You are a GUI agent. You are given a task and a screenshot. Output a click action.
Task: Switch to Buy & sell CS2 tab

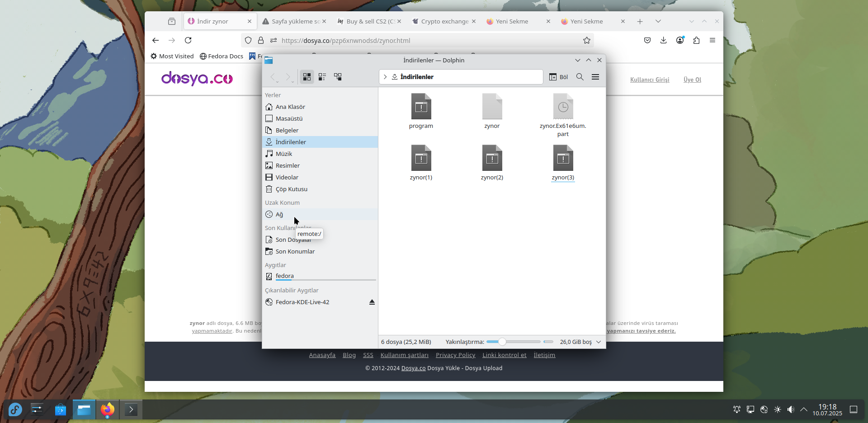coord(369,21)
